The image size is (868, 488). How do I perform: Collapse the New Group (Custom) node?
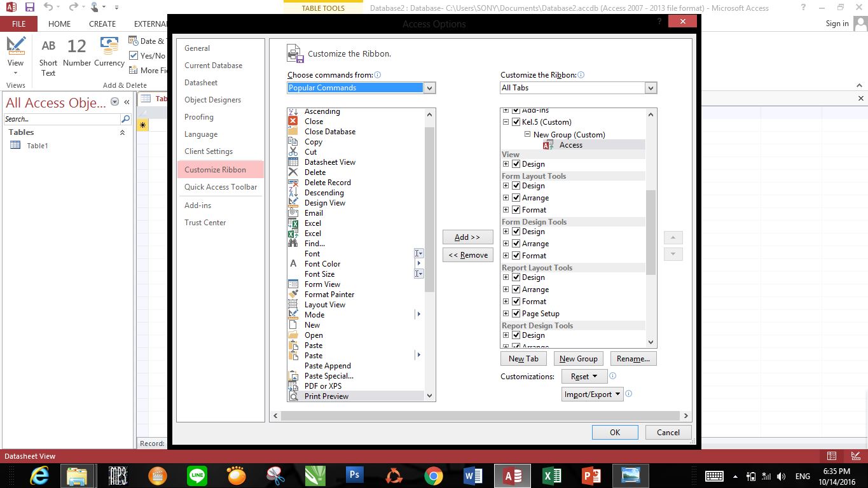point(528,134)
